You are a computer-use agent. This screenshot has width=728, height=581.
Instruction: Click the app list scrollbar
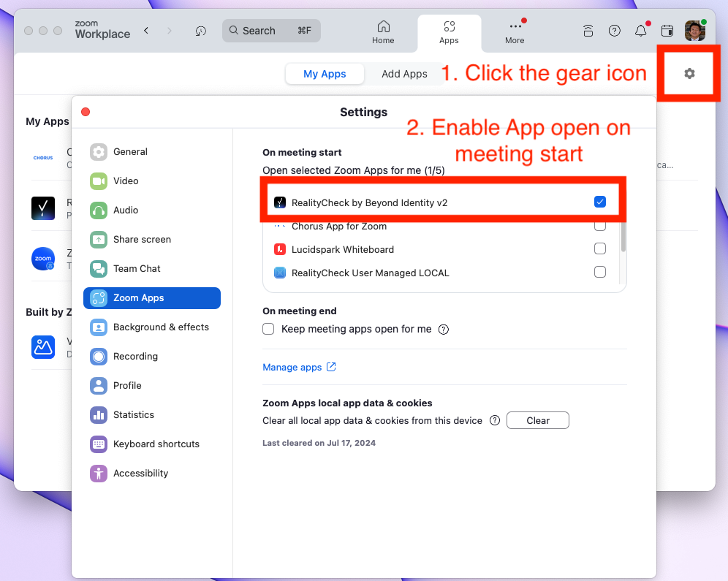(x=623, y=237)
